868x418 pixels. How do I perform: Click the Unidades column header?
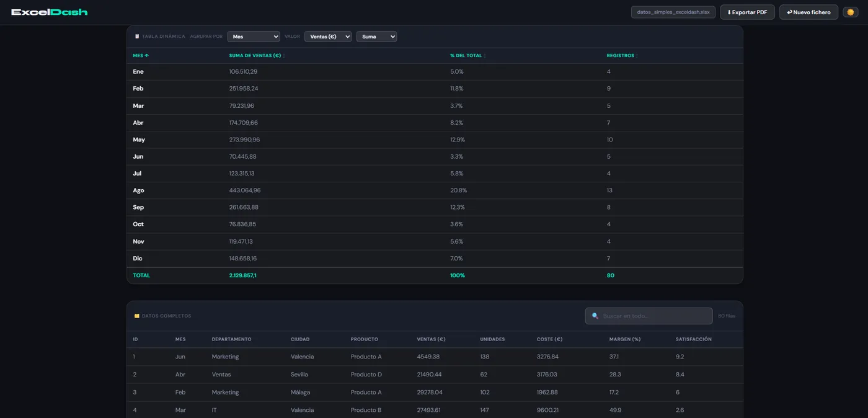click(x=492, y=339)
